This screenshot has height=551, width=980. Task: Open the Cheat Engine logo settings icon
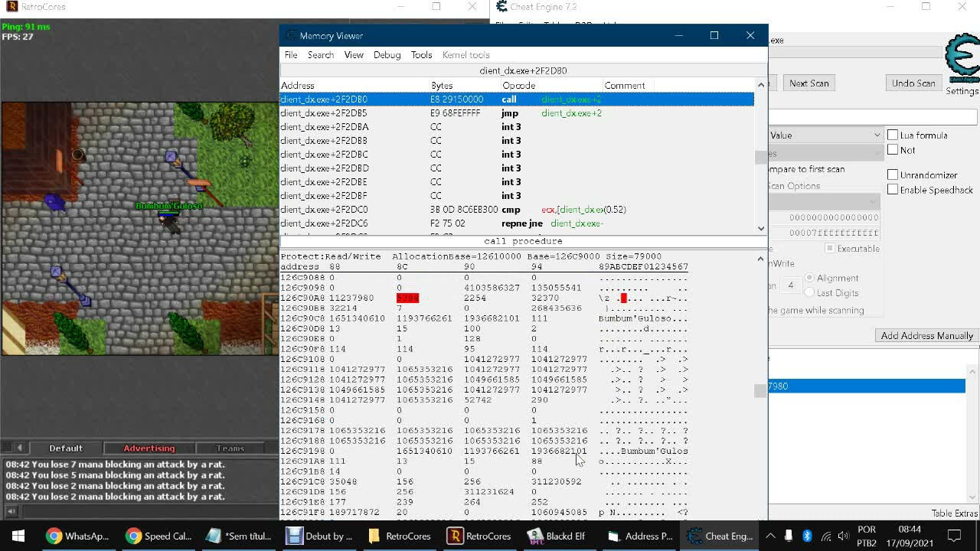coord(962,60)
